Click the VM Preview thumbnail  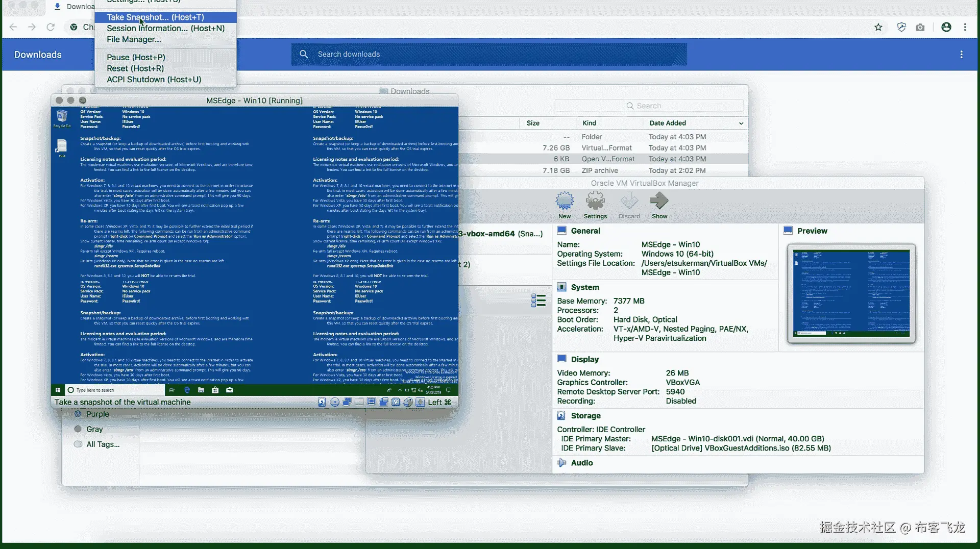coord(851,293)
